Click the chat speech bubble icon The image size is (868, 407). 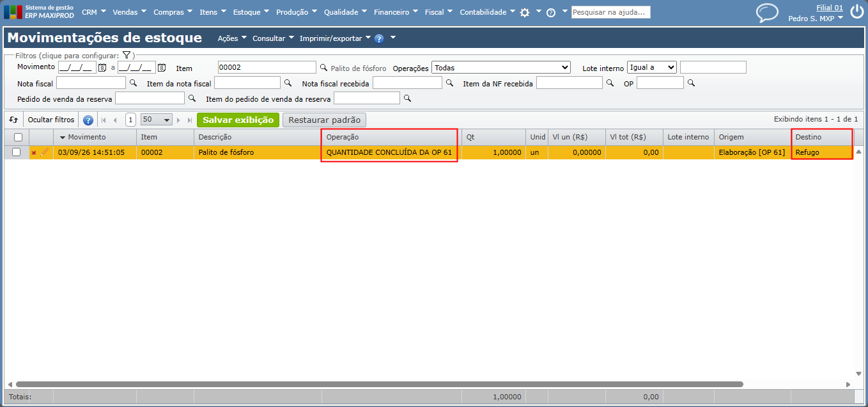pos(767,13)
